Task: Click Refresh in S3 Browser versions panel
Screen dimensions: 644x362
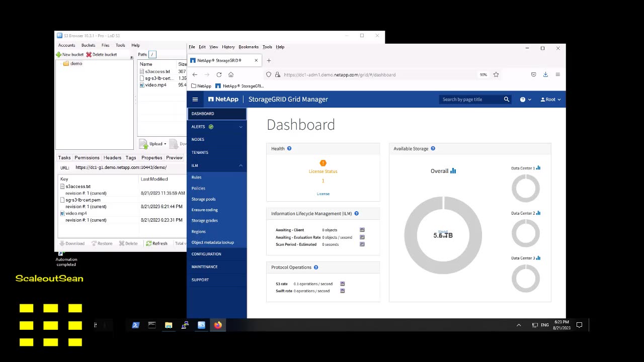Action: (x=156, y=244)
